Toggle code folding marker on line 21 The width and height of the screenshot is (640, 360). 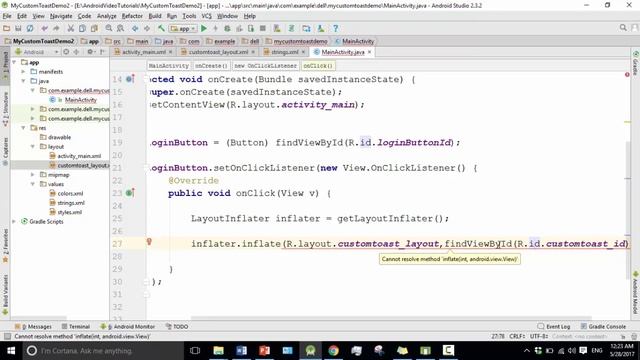pyautogui.click(x=146, y=168)
